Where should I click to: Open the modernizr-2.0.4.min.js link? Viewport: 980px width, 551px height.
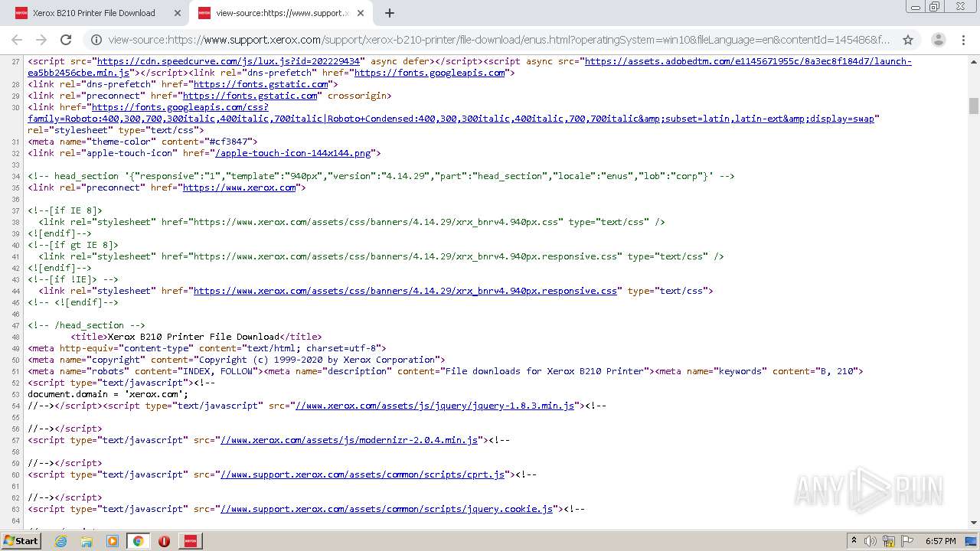(348, 440)
